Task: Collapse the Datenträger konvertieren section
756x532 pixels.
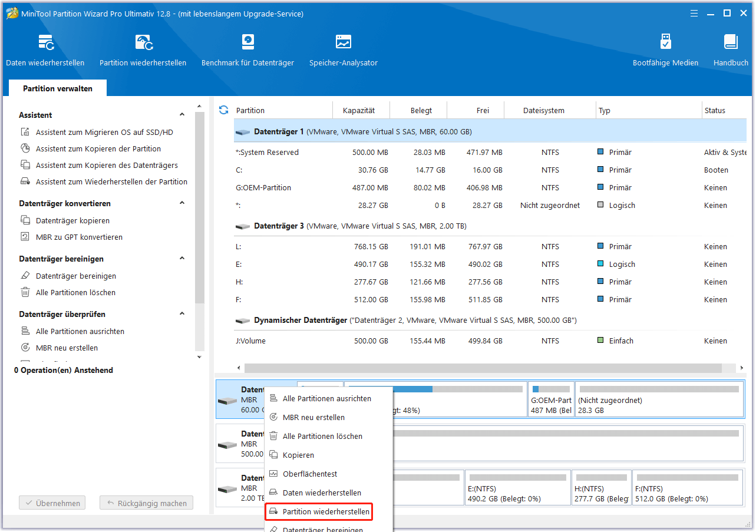Action: pyautogui.click(x=182, y=203)
